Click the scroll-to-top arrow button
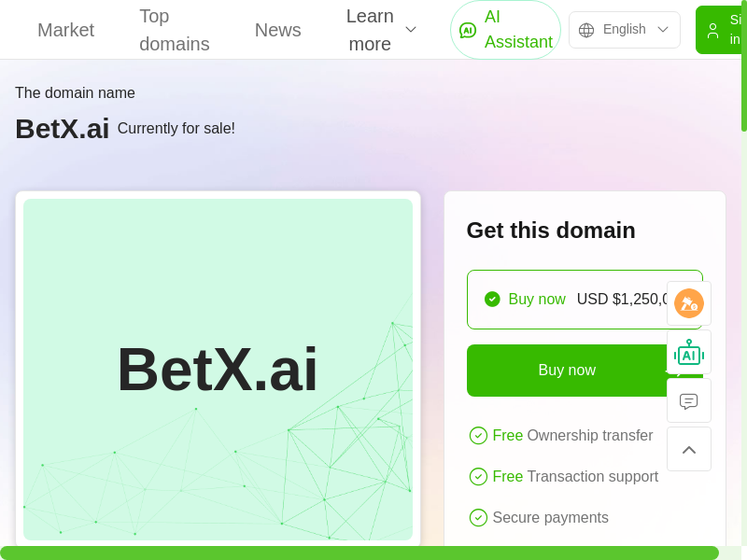Image resolution: width=747 pixels, height=560 pixels. click(689, 450)
